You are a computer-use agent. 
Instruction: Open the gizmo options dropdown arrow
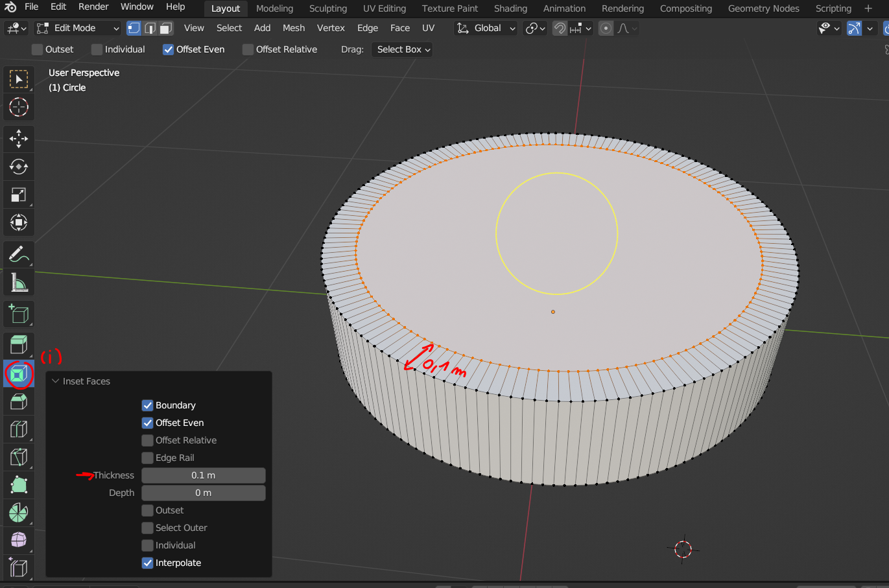[870, 28]
